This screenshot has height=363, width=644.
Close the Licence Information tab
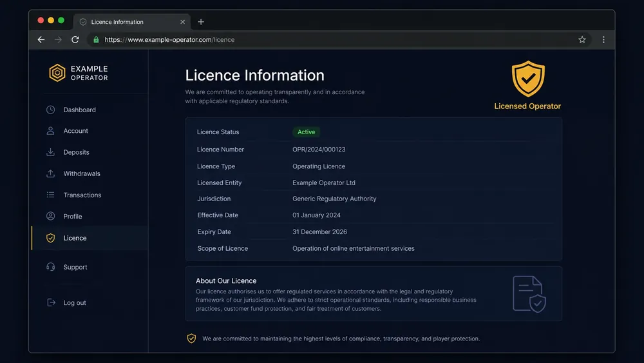[182, 22]
